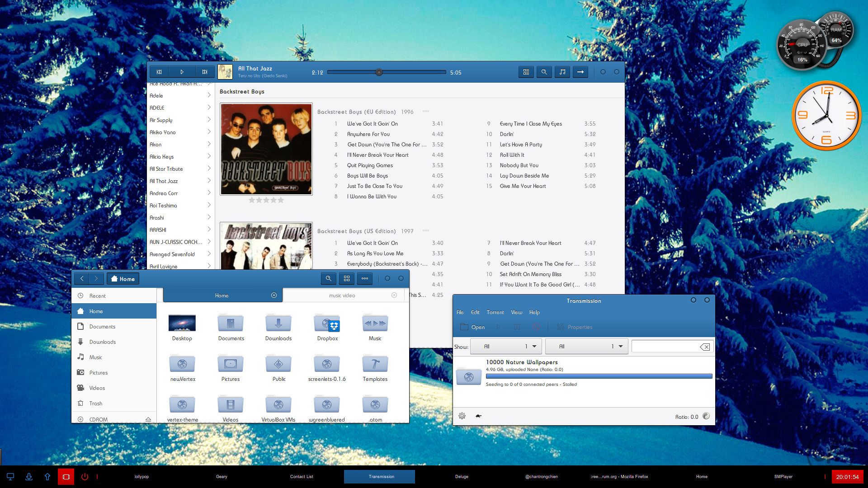This screenshot has width=868, height=488.
Task: Toggle turtle speed-limit mode in Transmission
Action: click(x=478, y=416)
